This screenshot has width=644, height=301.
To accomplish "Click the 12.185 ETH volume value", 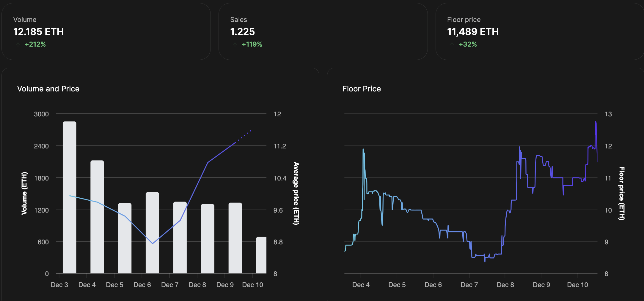I will click(38, 32).
